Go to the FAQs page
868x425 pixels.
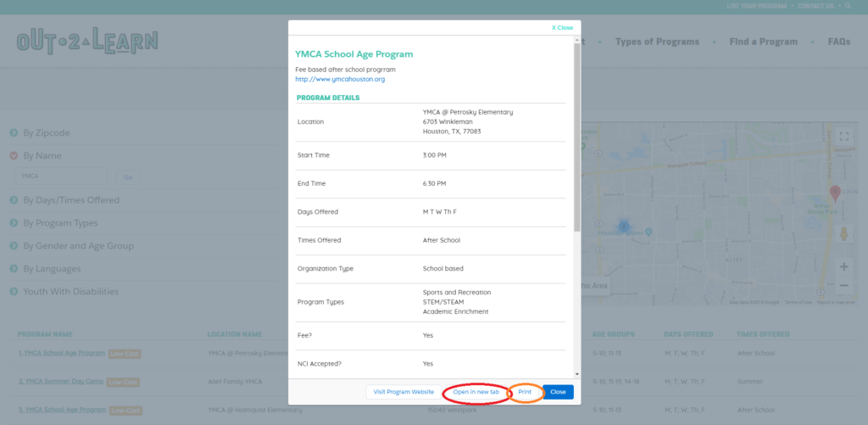(839, 42)
